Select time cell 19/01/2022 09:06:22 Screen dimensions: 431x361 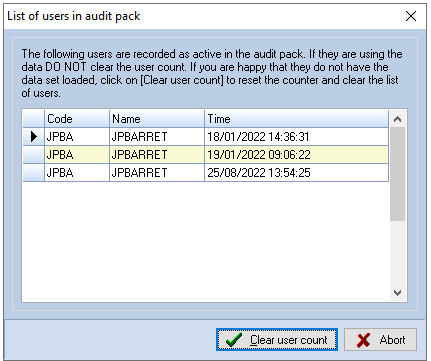coord(296,155)
